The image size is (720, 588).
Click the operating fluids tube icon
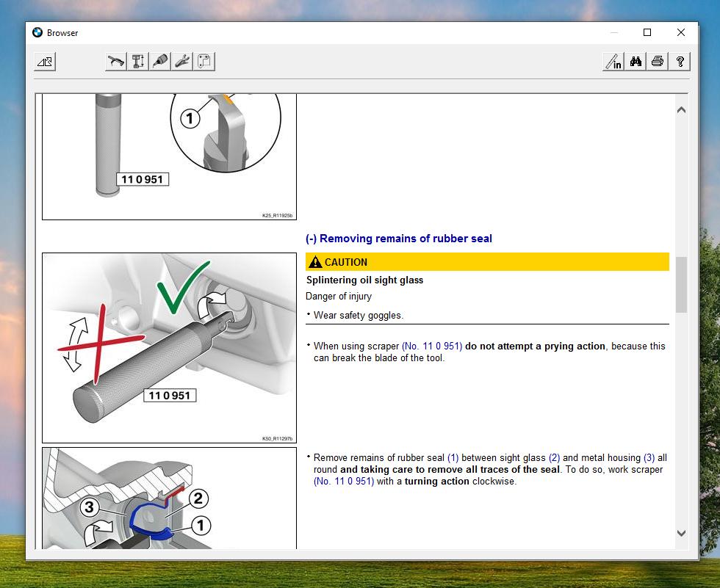point(160,62)
